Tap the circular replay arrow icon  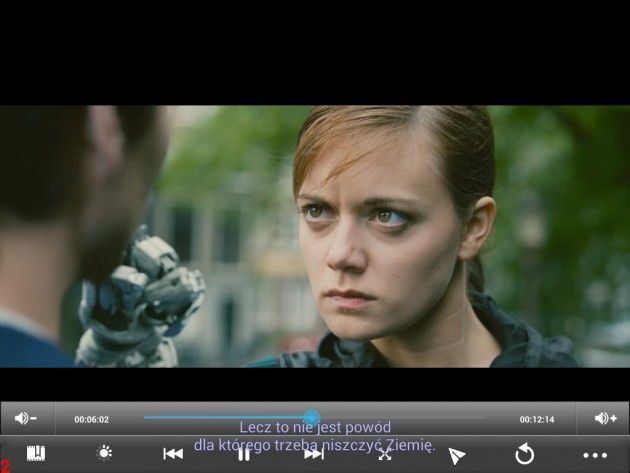524,454
